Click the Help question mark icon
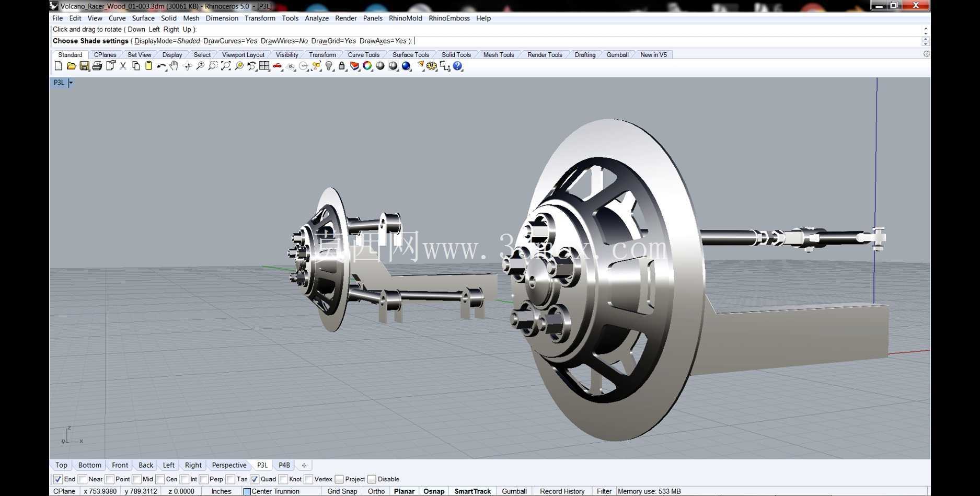Viewport: 980px width, 496px height. pos(458,66)
